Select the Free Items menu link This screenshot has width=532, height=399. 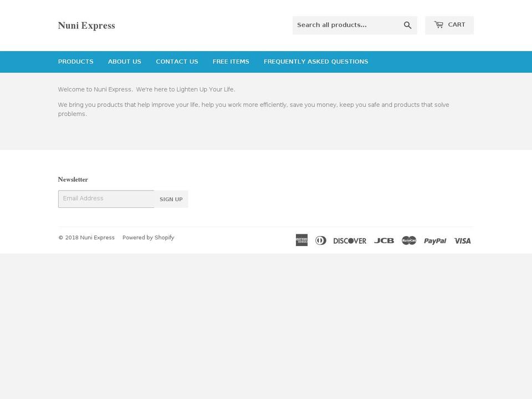pyautogui.click(x=231, y=62)
